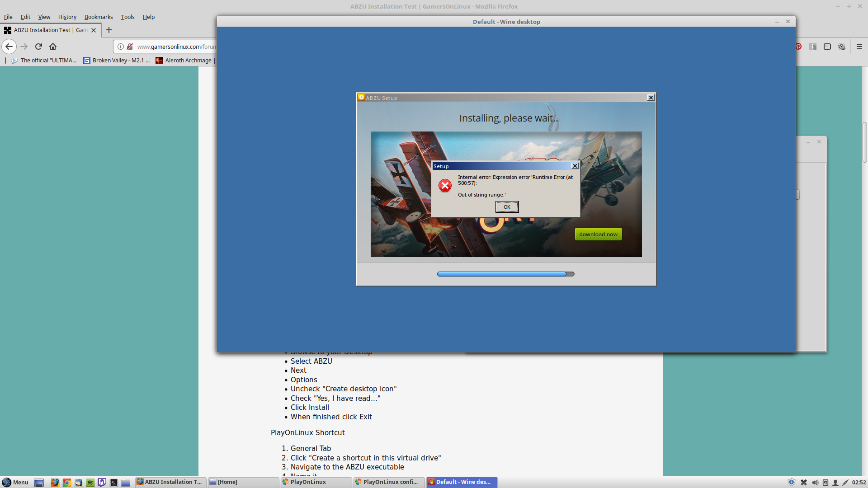
Task: Click the X tray icon
Action: [804, 482]
